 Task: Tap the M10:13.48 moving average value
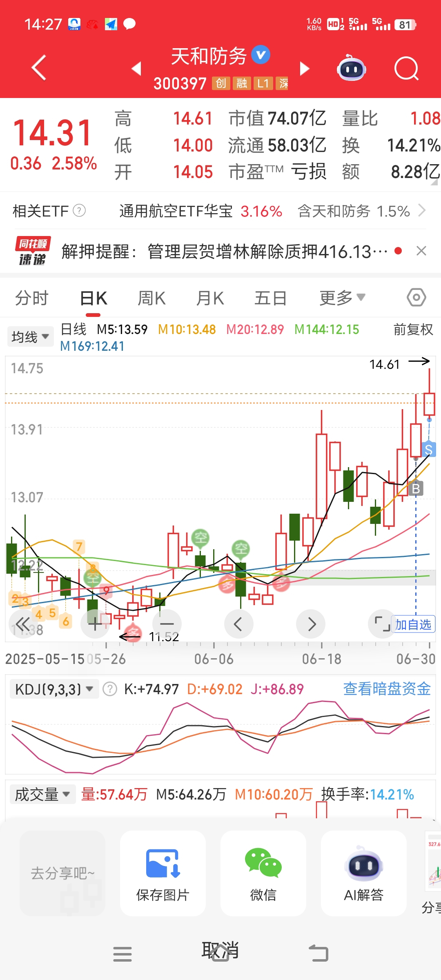pos(187,329)
